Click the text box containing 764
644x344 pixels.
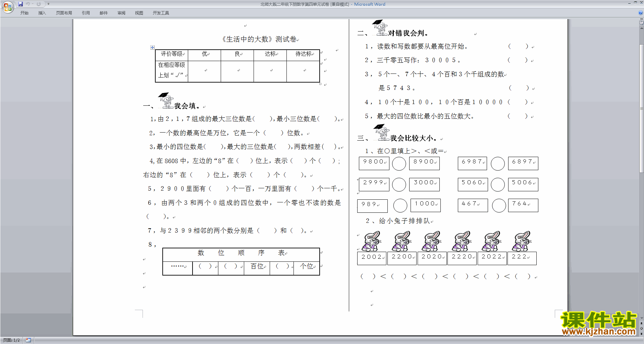coord(523,205)
